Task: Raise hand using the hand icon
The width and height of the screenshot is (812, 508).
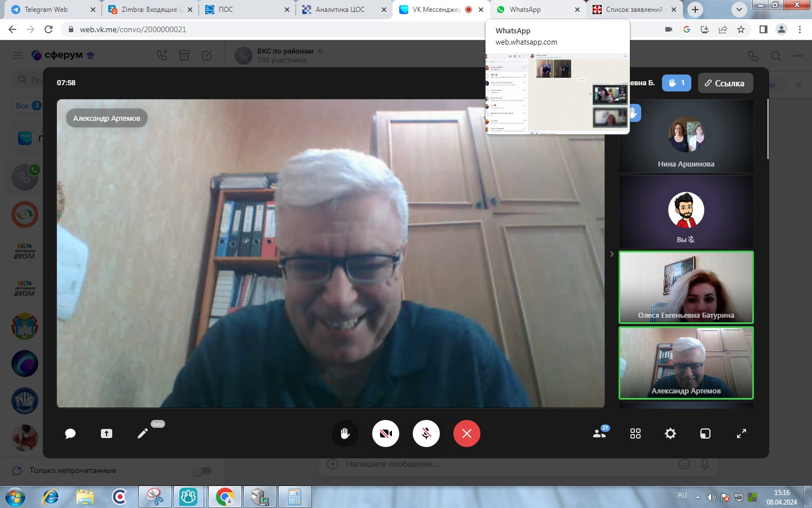Action: click(x=345, y=433)
